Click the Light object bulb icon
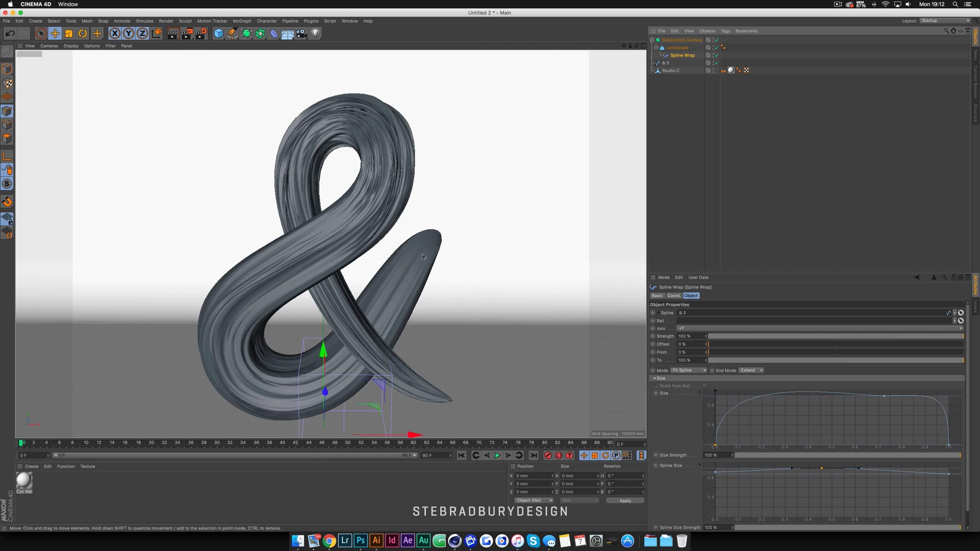This screenshot has height=551, width=980. click(315, 34)
